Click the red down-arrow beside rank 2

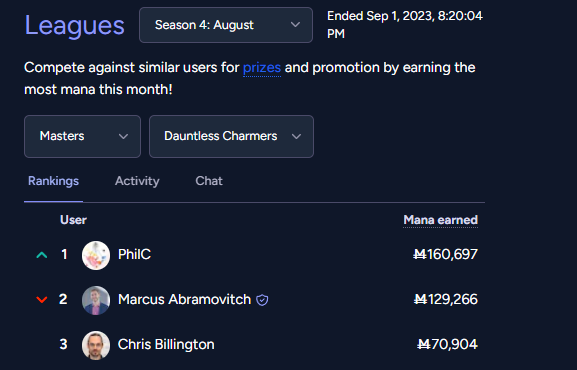click(42, 300)
